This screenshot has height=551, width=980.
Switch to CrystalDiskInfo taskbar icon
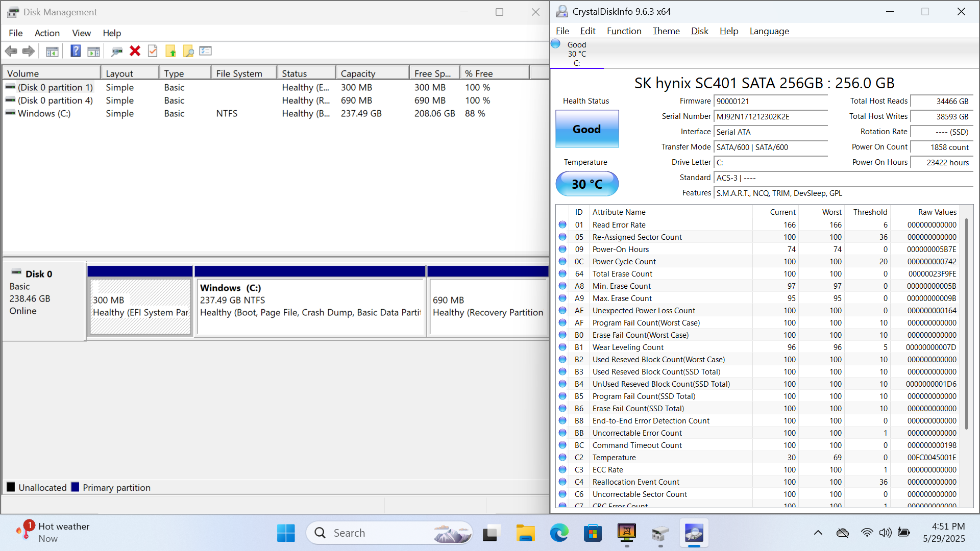click(x=694, y=533)
